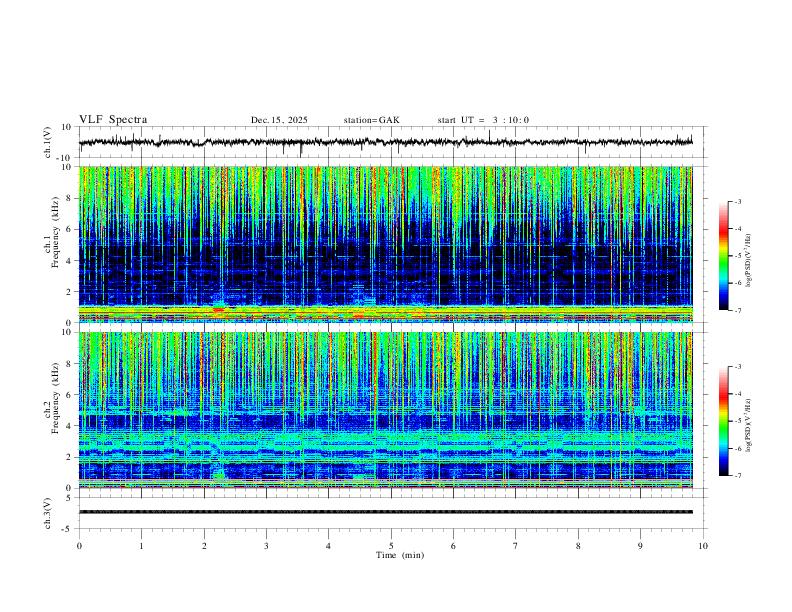The height and width of the screenshot is (612, 792).
Task: Click the lower PSD color scale bar
Action: 723,421
